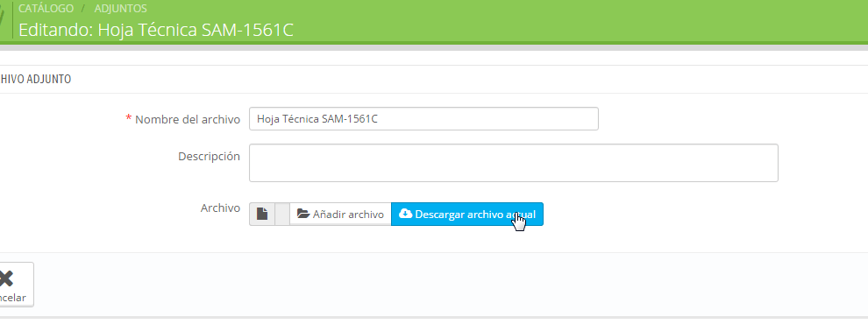Open the ADJUNTOS breadcrumb link
The height and width of the screenshot is (331, 868).
121,9
